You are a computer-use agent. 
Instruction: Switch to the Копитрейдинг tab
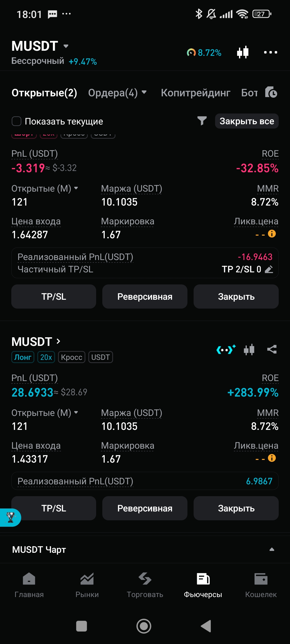point(195,93)
